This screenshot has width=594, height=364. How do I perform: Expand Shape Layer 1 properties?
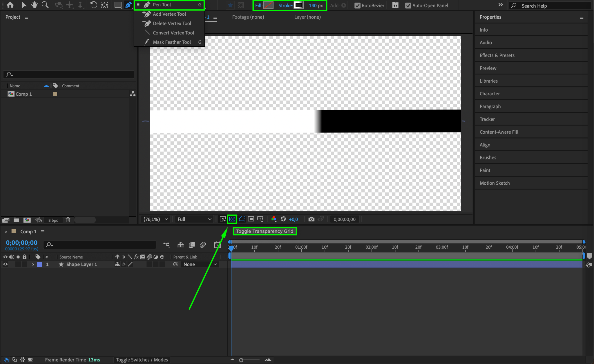(x=33, y=264)
